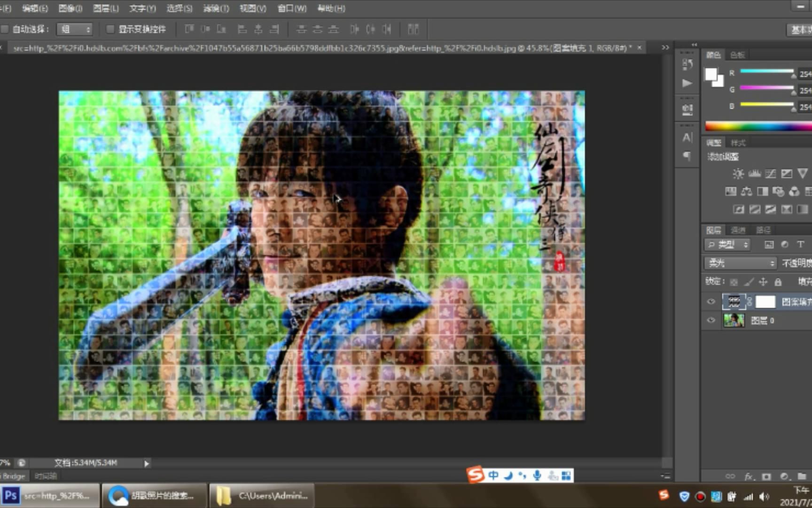Screen dimensions: 812x508
Task: Pick a color from the spectrum ramp
Action: point(758,126)
